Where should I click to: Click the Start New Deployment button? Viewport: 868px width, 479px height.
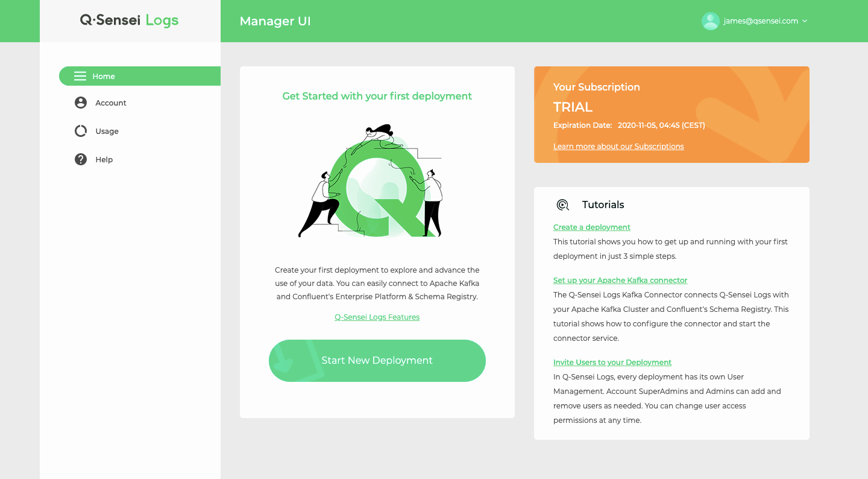[x=377, y=361]
